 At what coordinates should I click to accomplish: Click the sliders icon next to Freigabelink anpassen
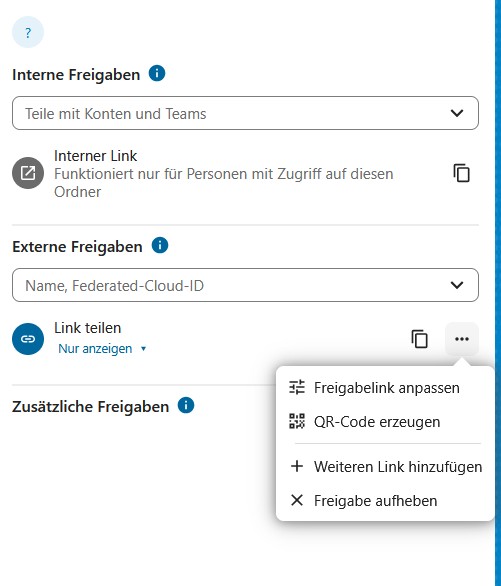point(297,388)
